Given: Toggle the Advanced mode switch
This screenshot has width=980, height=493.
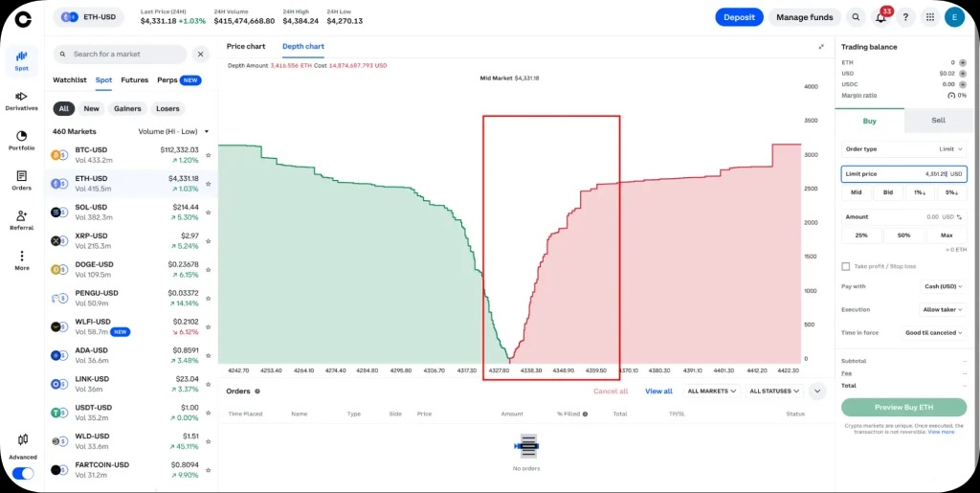Looking at the screenshot, I should click(x=22, y=473).
